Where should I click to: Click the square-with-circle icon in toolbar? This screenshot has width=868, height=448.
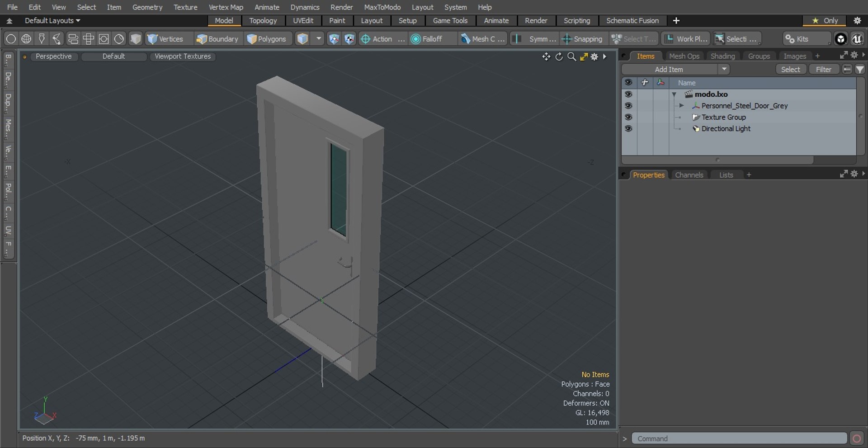tap(104, 39)
